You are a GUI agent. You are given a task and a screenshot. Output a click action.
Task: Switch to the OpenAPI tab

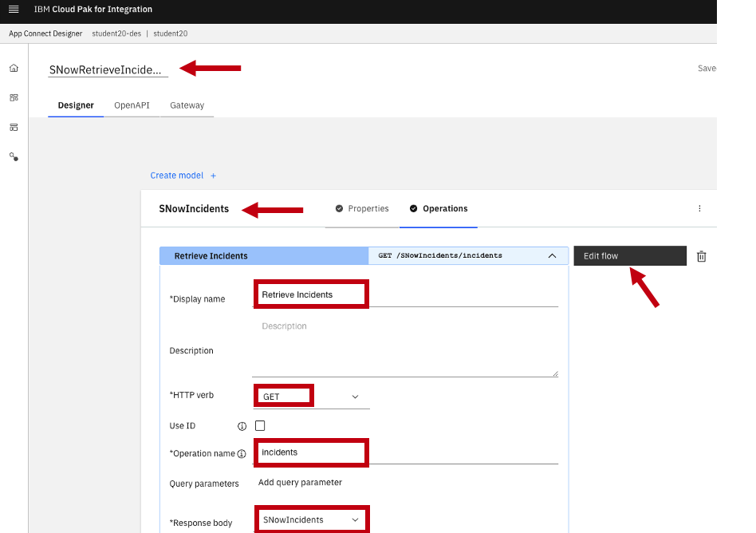(132, 105)
